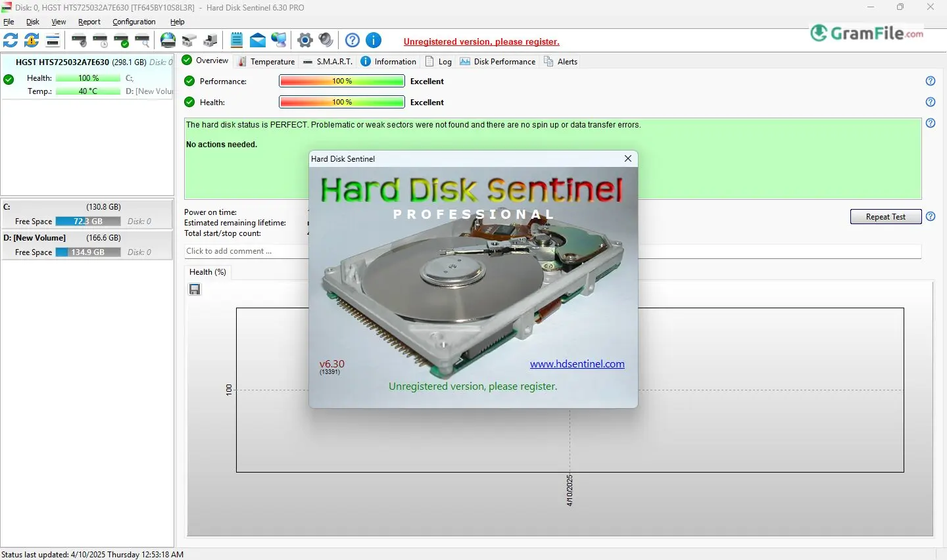The height and width of the screenshot is (560, 947).
Task: Click the D: free space 134.9 GB bar
Action: coord(88,252)
